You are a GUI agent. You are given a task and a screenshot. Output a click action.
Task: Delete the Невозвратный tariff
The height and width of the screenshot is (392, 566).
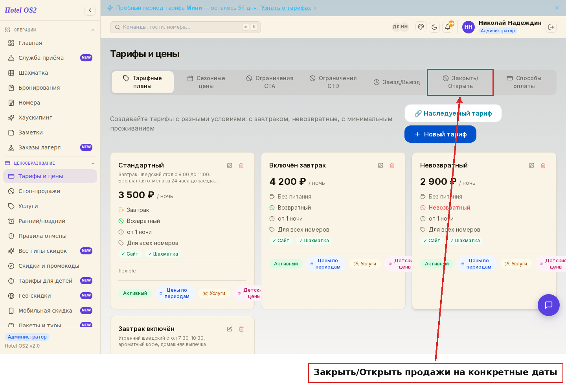543,166
